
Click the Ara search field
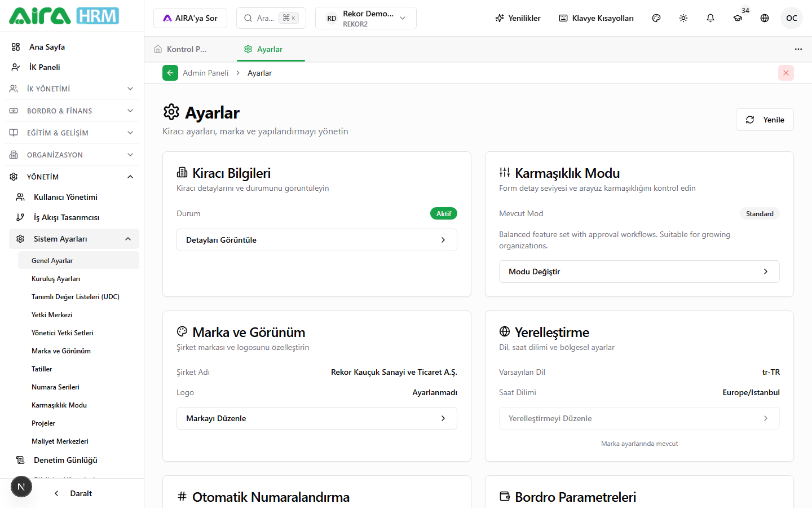271,18
